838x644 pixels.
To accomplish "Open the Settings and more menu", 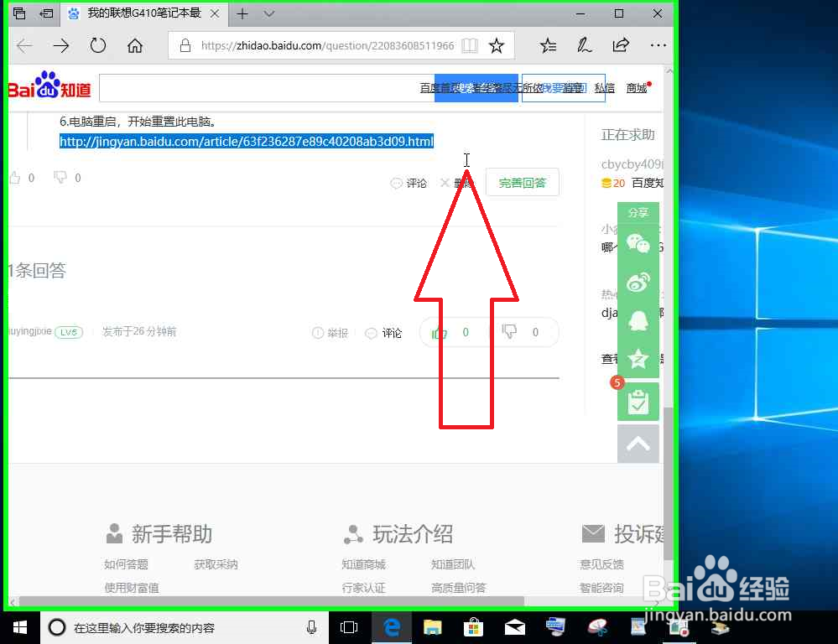I will 658,46.
